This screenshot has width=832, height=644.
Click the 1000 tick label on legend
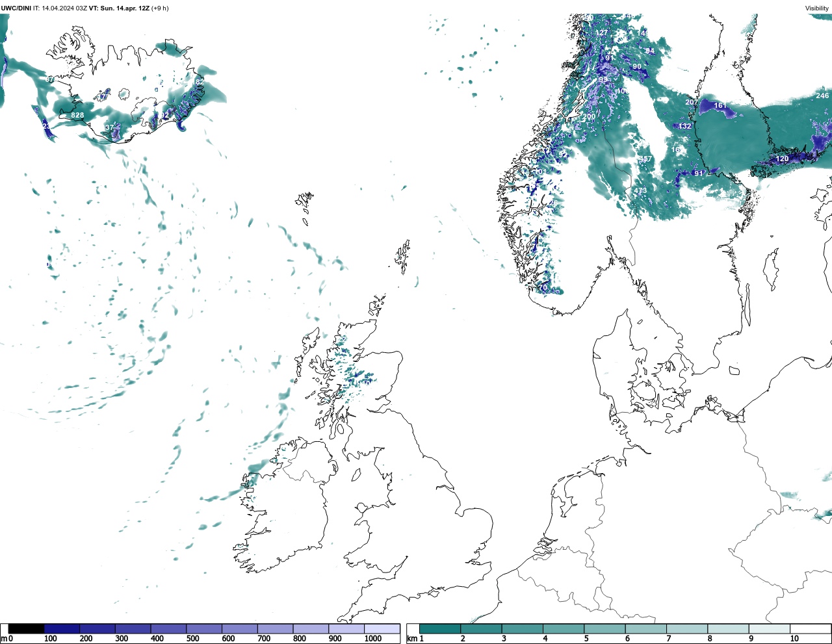(373, 639)
